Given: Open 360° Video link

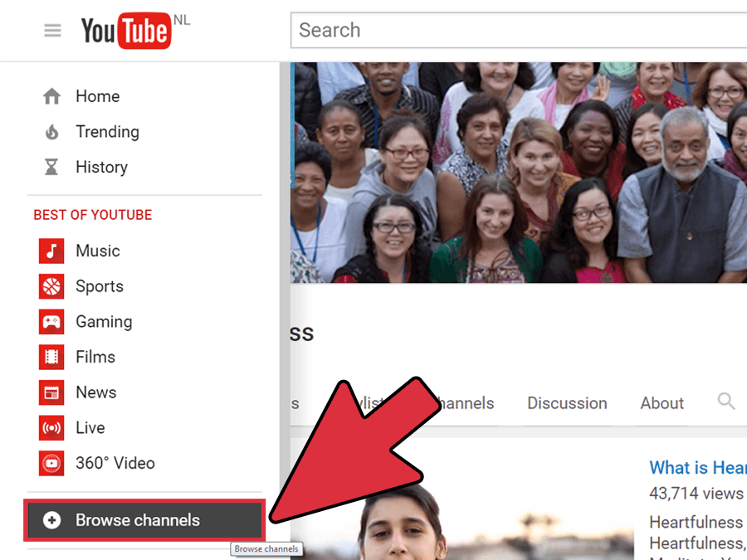Looking at the screenshot, I should point(115,463).
